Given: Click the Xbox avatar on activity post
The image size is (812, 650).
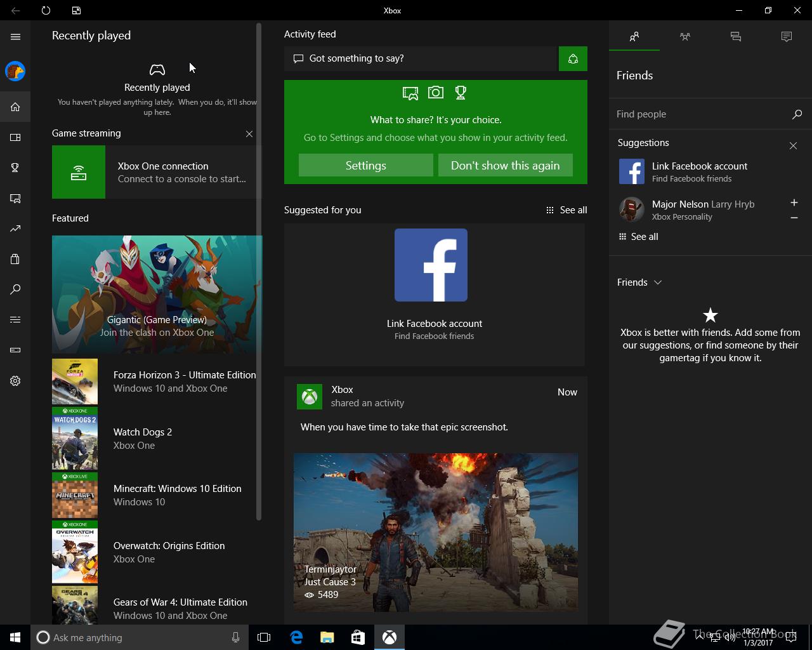Looking at the screenshot, I should (310, 397).
